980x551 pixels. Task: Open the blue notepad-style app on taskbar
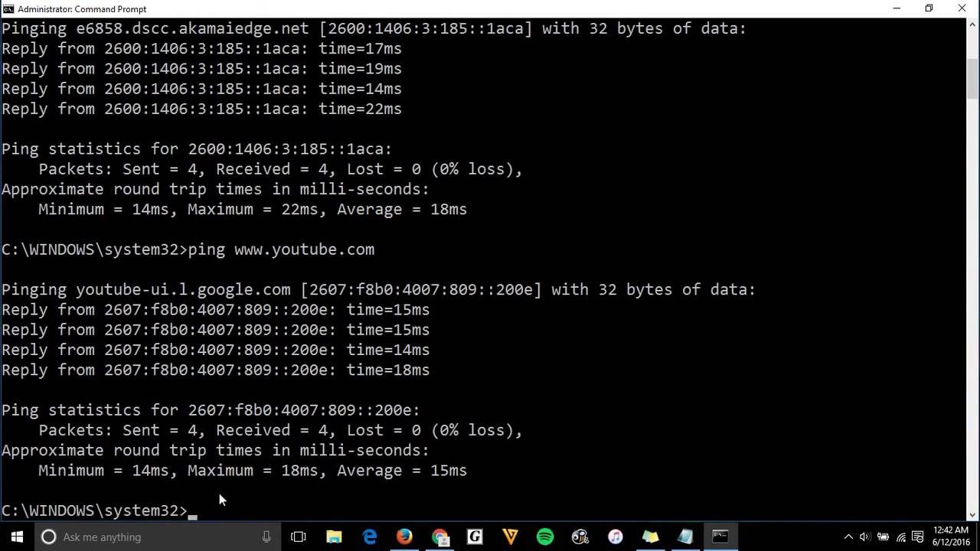pos(685,536)
